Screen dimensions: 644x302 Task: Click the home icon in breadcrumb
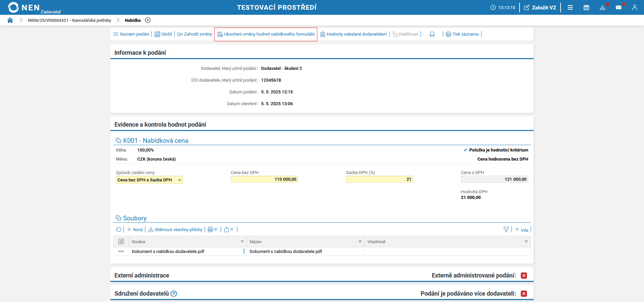coord(10,20)
